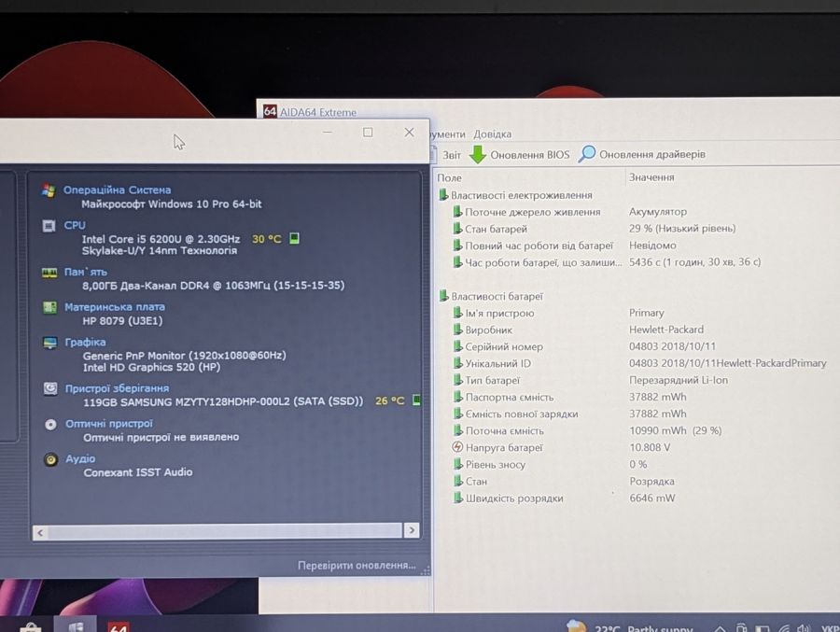The image size is (840, 632).
Task: Click the disc icon beside Оптичні пристрої
Action: (x=51, y=425)
